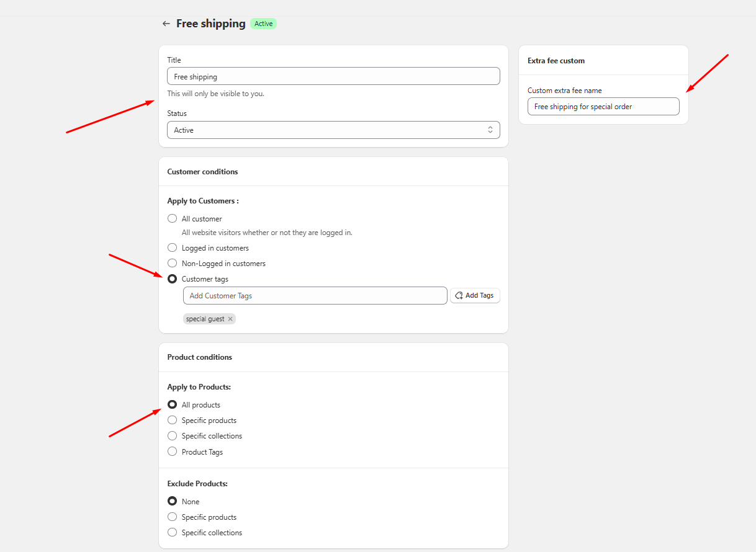Choose All products under Apply to Products
The width and height of the screenshot is (756, 552).
(x=173, y=405)
